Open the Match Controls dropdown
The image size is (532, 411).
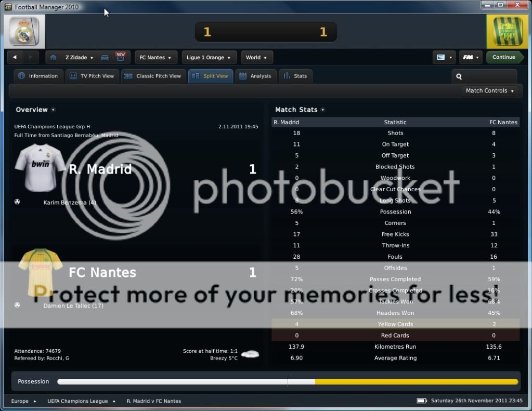pyautogui.click(x=490, y=90)
